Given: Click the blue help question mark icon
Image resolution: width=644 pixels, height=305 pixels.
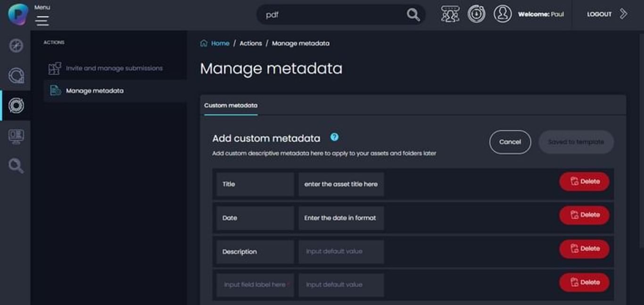Looking at the screenshot, I should point(334,137).
